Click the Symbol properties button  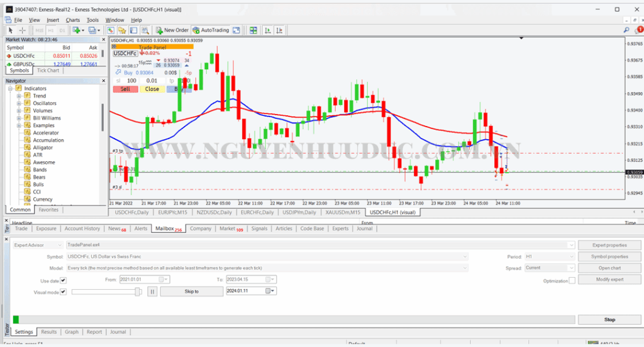609,256
